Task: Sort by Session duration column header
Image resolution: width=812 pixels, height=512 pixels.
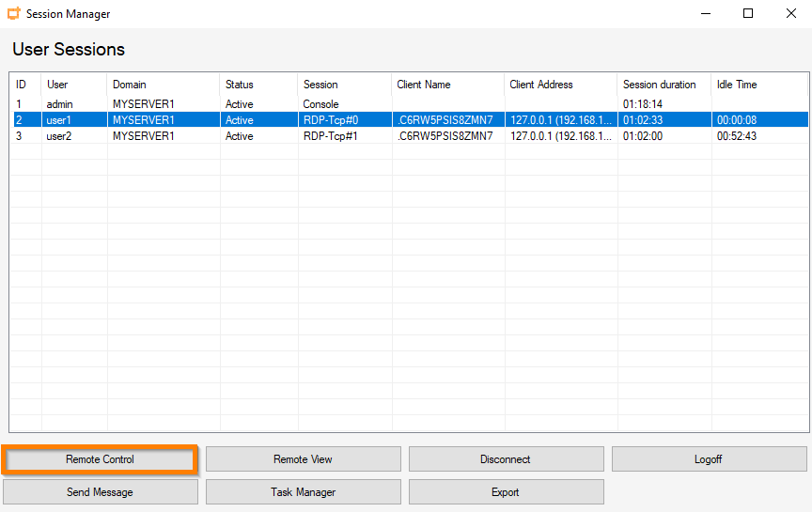Action: (x=664, y=85)
